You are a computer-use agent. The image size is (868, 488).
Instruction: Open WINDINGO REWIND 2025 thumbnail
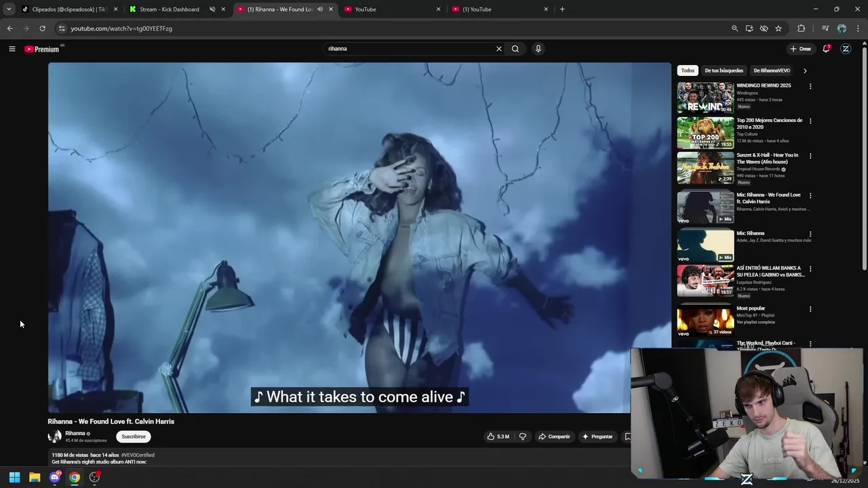(705, 98)
